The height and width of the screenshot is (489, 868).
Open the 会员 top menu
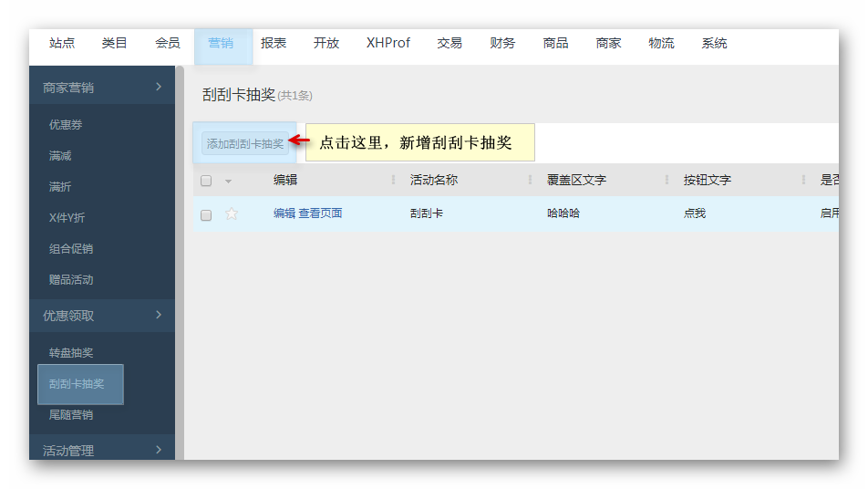167,43
